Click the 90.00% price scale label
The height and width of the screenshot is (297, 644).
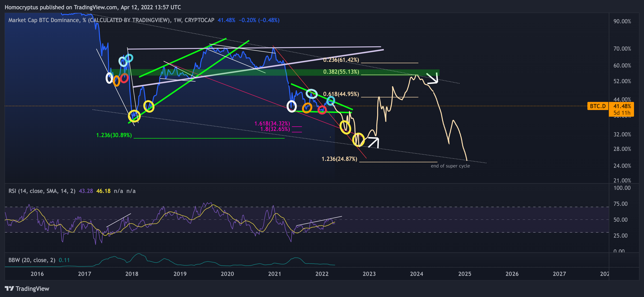(x=622, y=21)
